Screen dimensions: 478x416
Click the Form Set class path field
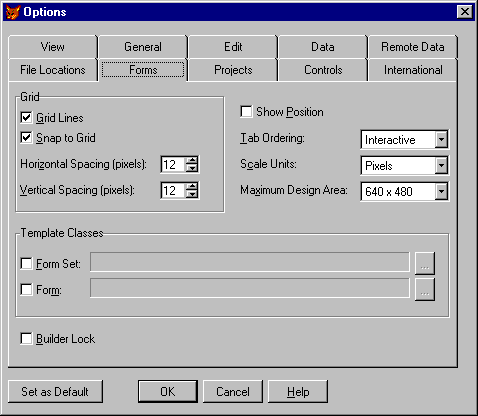(250, 262)
